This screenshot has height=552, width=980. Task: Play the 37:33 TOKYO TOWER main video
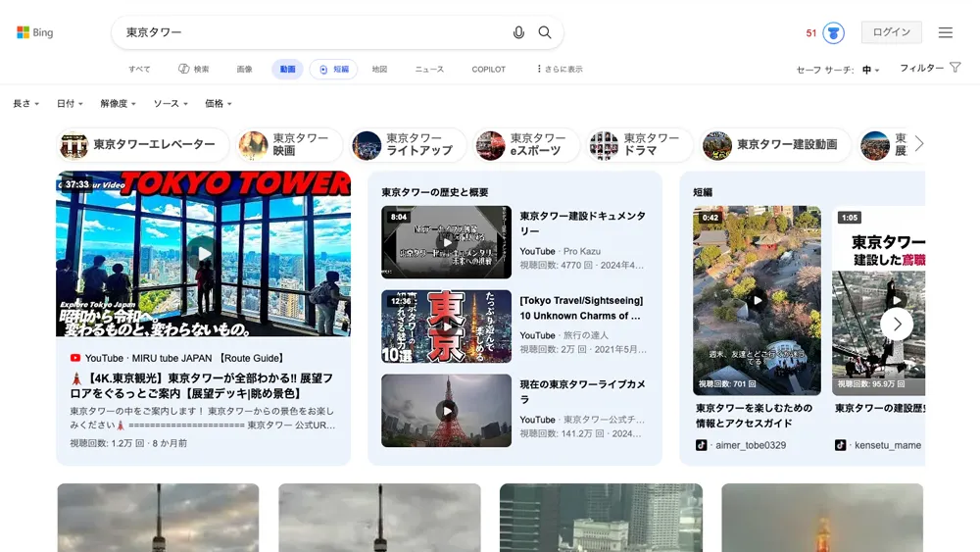click(x=203, y=254)
